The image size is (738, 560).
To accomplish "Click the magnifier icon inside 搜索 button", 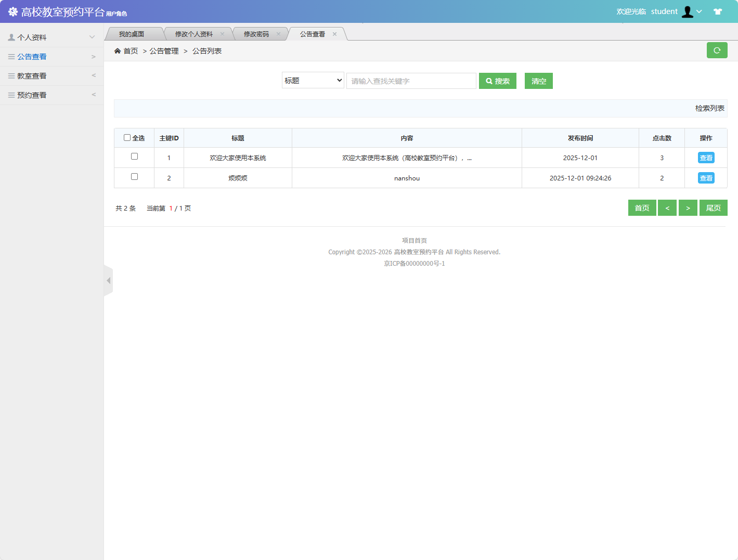I will [488, 81].
